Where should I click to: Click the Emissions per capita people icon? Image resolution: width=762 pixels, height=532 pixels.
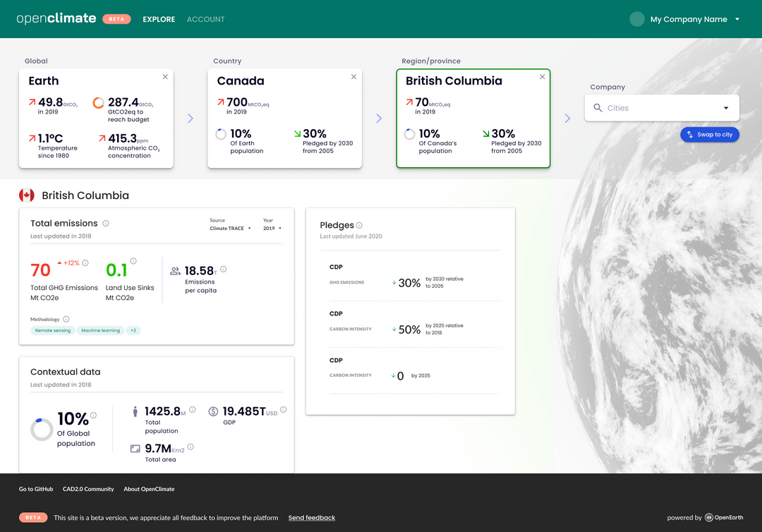(x=175, y=270)
